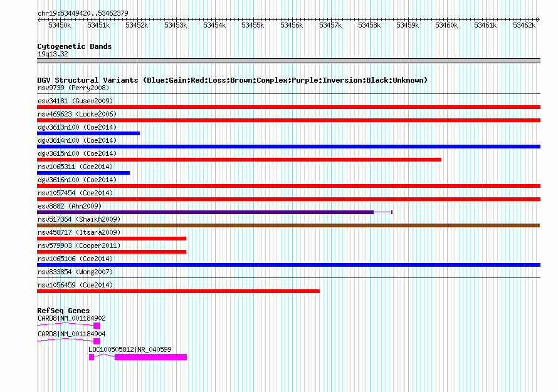Click the DGV Structural Variants track heading

(x=232, y=80)
